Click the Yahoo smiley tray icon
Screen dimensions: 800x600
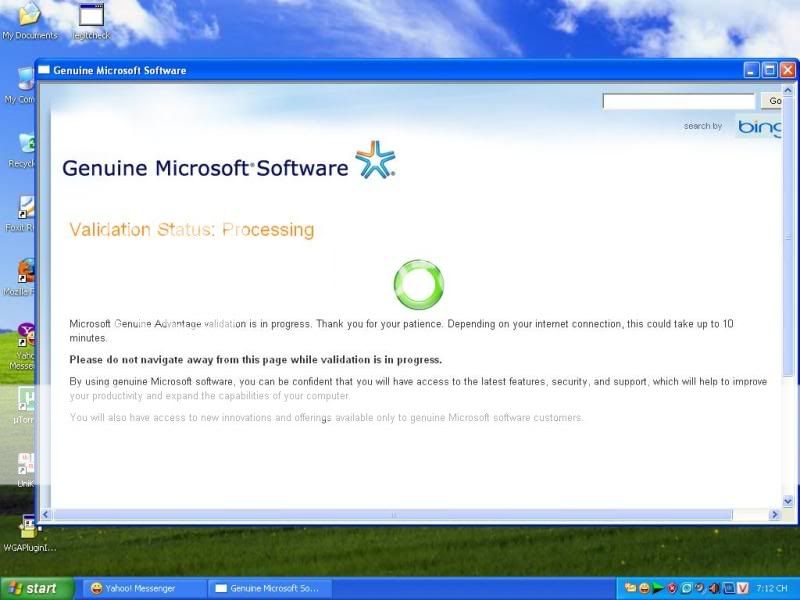point(644,588)
